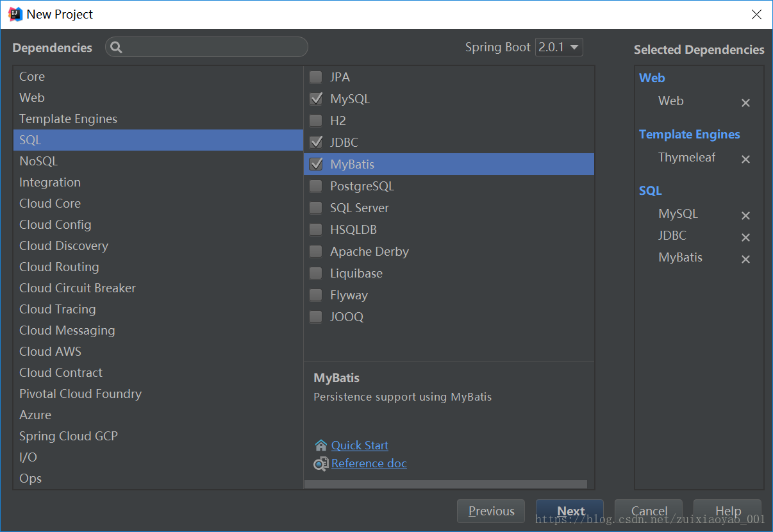Enable the JPA checkbox
Screen dimensions: 773x532
coord(316,77)
